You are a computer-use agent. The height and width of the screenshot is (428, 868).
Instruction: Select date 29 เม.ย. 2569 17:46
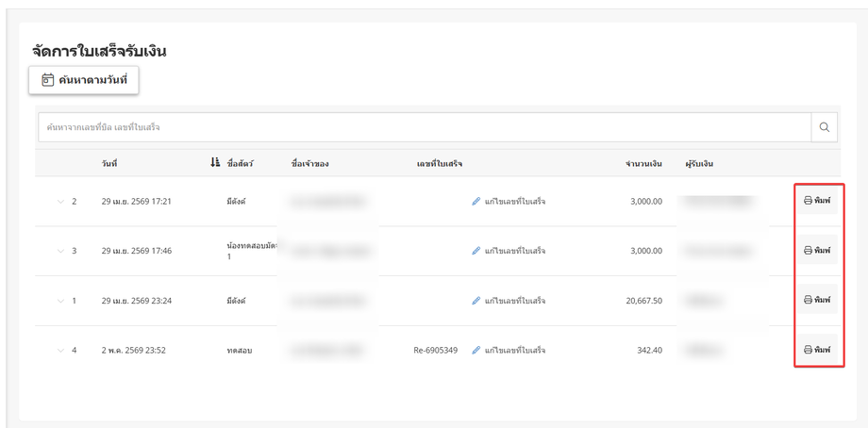[136, 251]
